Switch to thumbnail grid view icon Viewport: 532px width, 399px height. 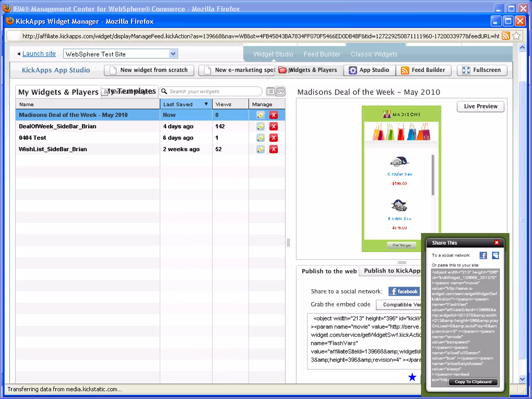(x=281, y=91)
